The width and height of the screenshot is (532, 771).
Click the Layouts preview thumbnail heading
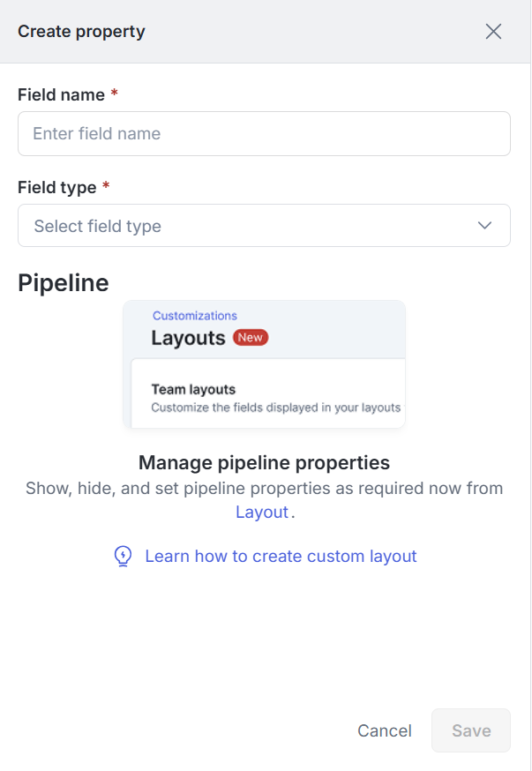point(188,338)
